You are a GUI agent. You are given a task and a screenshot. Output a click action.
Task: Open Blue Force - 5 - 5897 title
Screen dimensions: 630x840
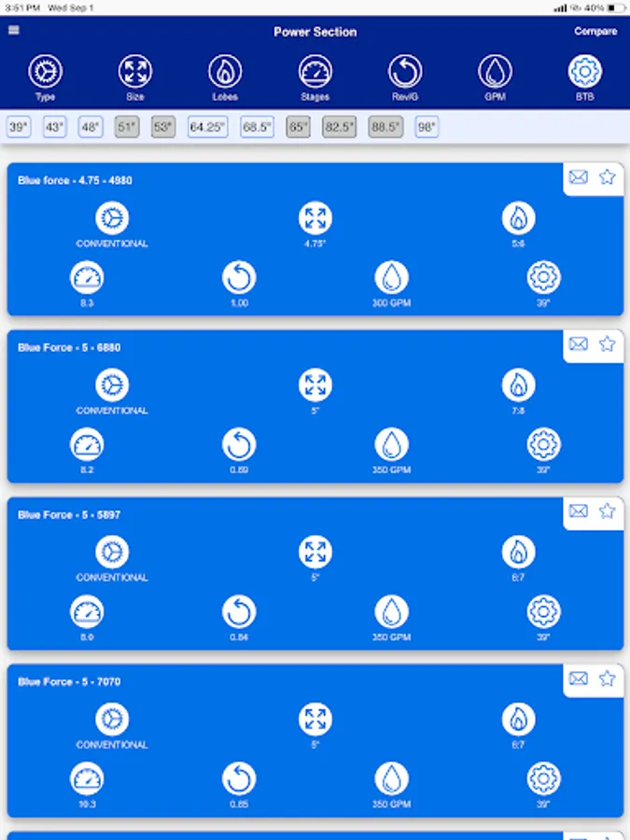point(69,515)
